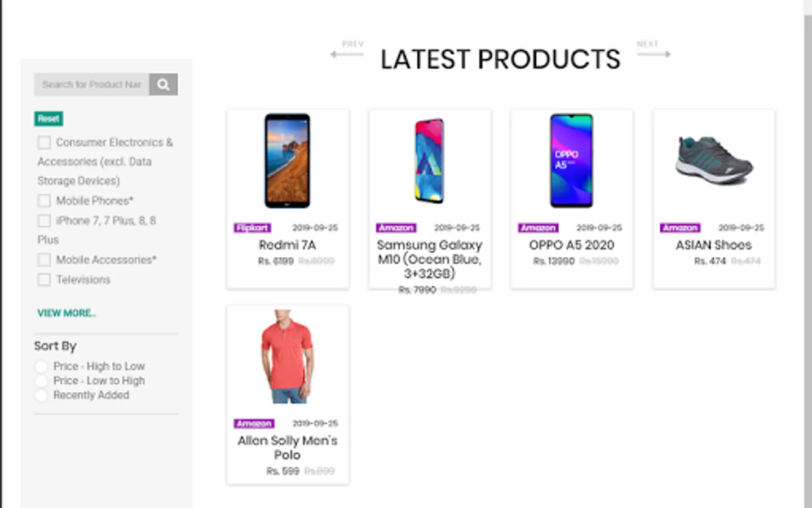The height and width of the screenshot is (508, 812).
Task: Click the NEXT right arrow
Action: (x=654, y=54)
